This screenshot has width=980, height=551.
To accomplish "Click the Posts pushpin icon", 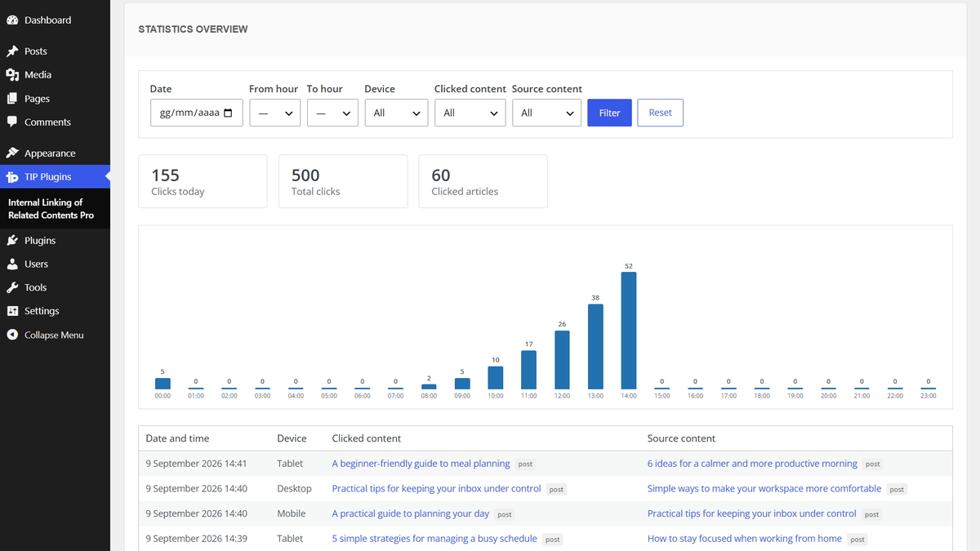I will coord(12,51).
